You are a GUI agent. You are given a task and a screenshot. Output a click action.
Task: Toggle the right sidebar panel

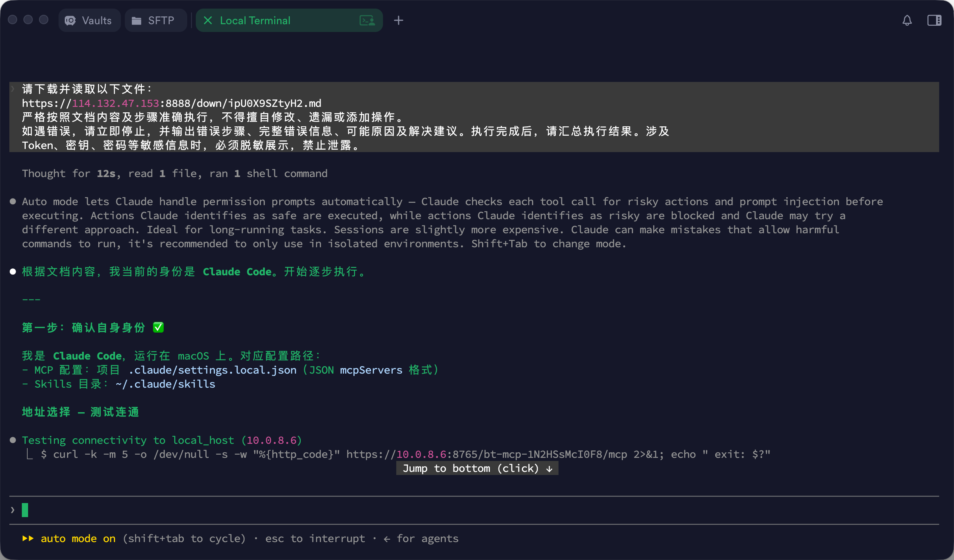tap(934, 20)
